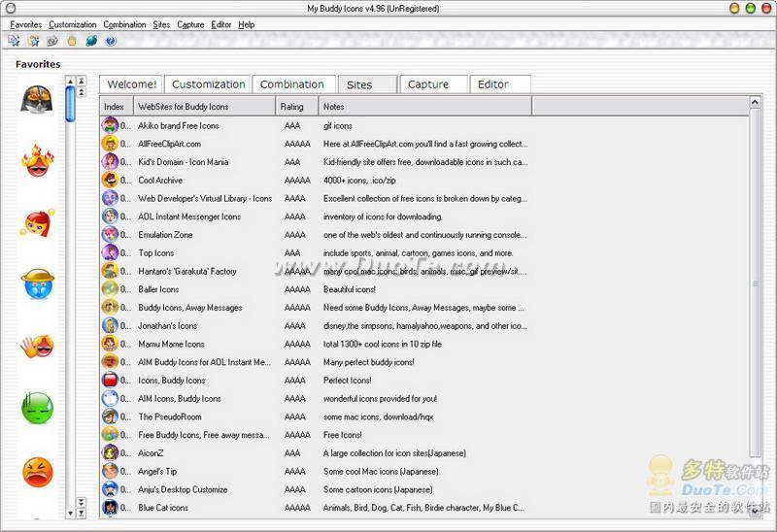Image resolution: width=777 pixels, height=532 pixels.
Task: Open the Editor menu in the menu bar
Action: pos(220,24)
